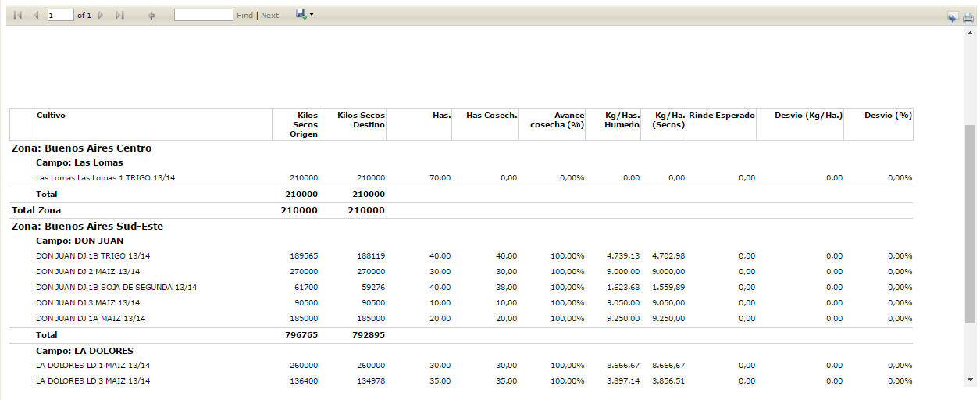Screen dimensions: 980x400
Task: Click the 134978 kilos destino value
Action: 371,381
